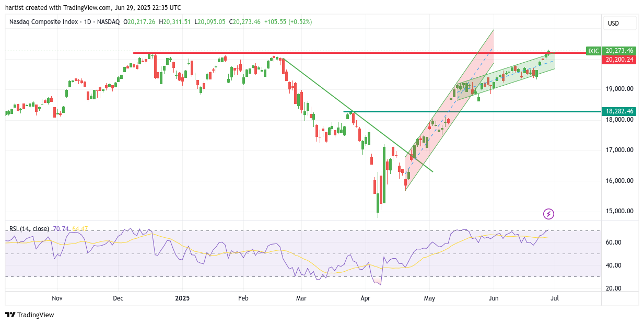
Task: Click the Jul label on time axis
Action: [554, 298]
